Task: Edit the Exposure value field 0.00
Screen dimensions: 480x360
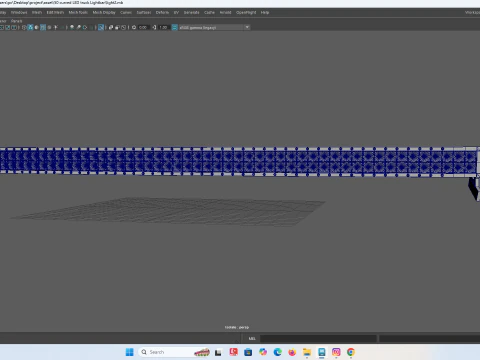Action: point(143,27)
